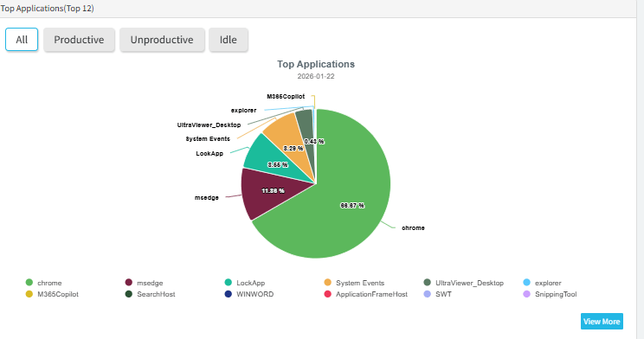The height and width of the screenshot is (339, 644).
Task: Click the Top Applications chart title
Action: [316, 64]
